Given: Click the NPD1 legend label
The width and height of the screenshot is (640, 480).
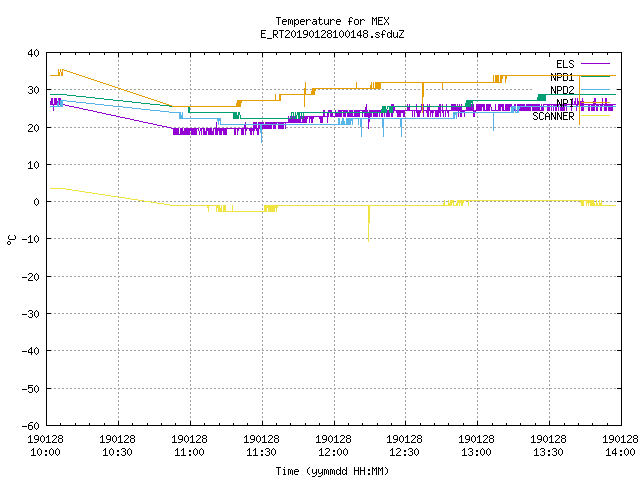Looking at the screenshot, I should tap(562, 77).
